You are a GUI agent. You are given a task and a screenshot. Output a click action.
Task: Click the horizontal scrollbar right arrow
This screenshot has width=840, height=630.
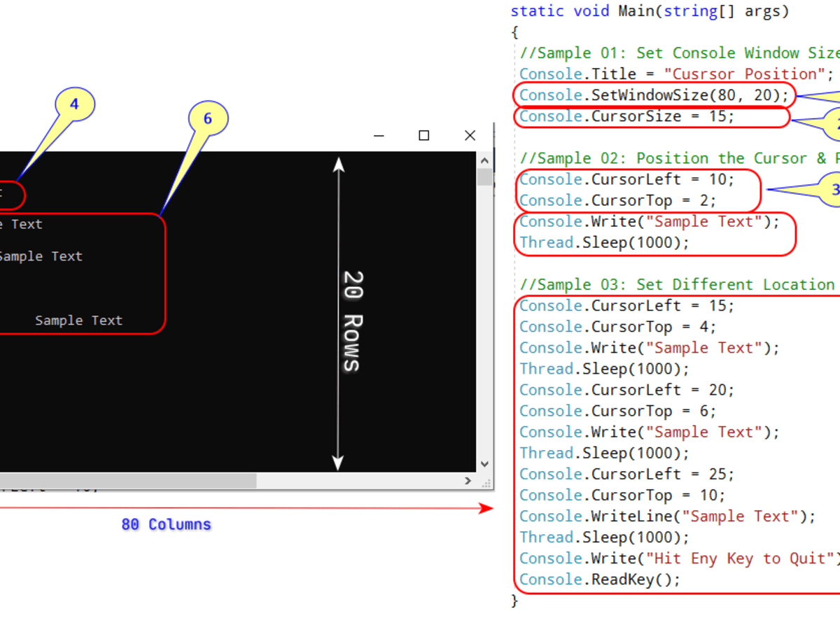tap(468, 481)
